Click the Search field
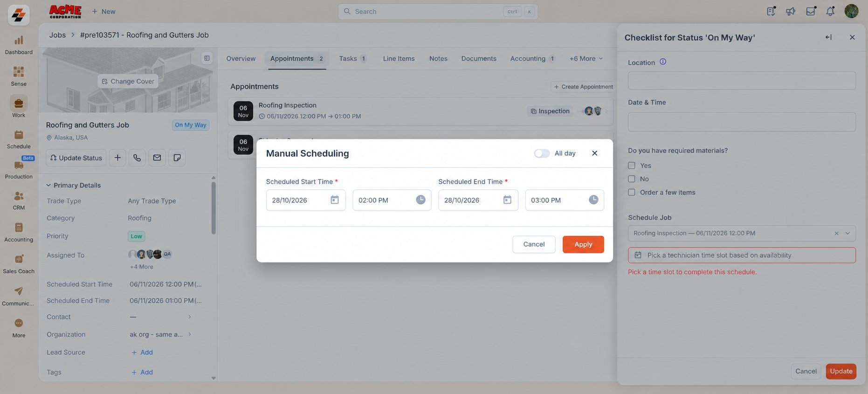The width and height of the screenshot is (868, 394). [438, 11]
